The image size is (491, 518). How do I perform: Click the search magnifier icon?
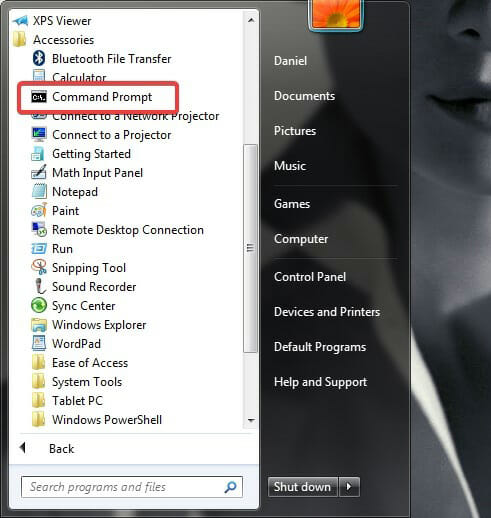point(230,487)
